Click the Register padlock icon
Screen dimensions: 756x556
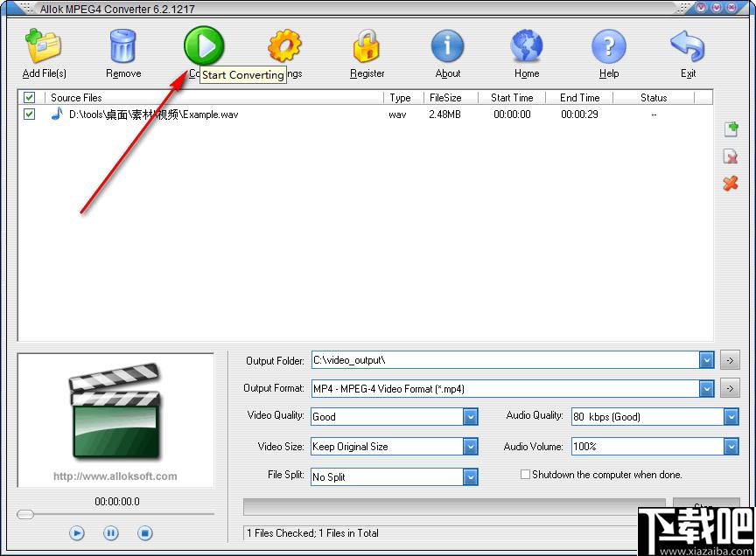point(367,45)
